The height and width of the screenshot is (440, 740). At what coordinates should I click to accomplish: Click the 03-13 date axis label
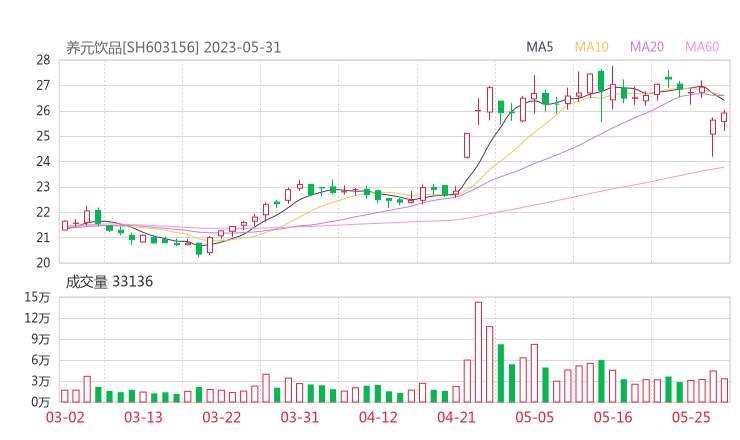tap(143, 417)
